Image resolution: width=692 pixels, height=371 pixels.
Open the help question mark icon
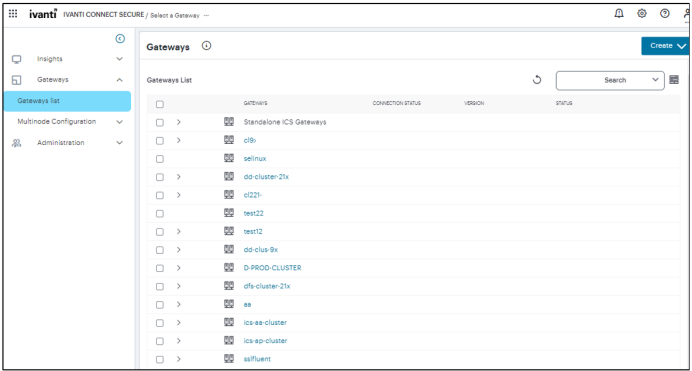[x=665, y=14]
